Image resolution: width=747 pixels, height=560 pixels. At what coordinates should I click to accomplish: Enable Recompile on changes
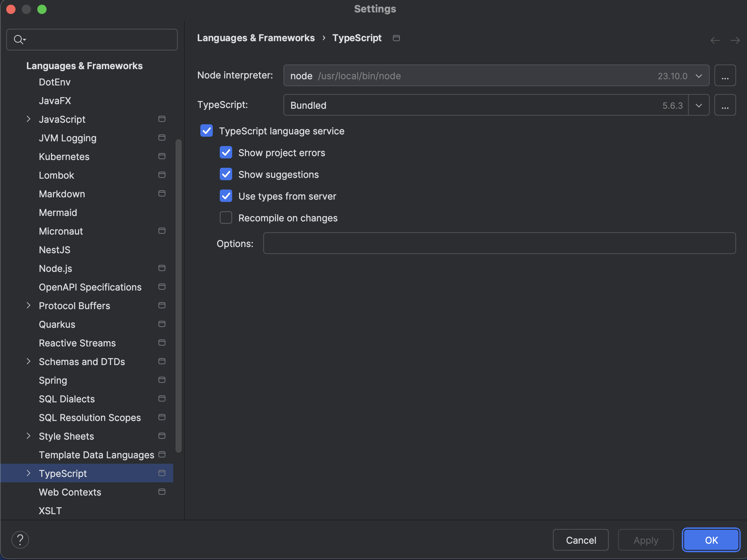(226, 218)
